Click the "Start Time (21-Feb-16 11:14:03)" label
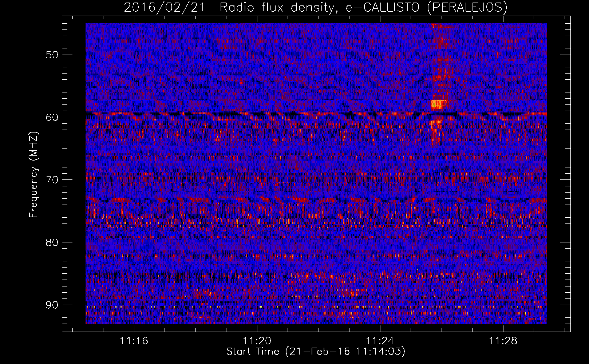Viewport: 589px width, 364px height. pyautogui.click(x=316, y=352)
